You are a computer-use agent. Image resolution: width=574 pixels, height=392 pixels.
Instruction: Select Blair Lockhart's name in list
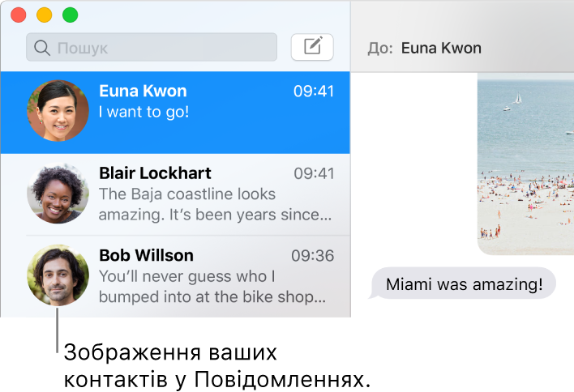pyautogui.click(x=155, y=173)
